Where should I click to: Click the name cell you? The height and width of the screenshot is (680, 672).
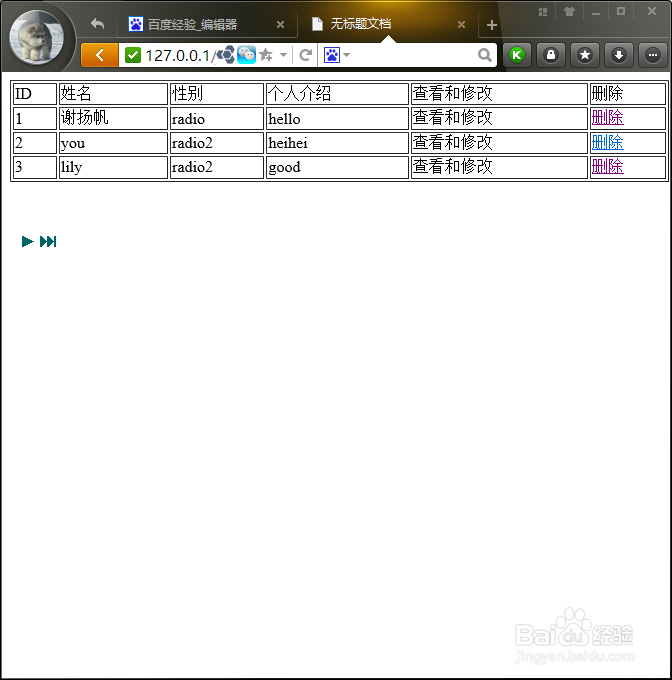pyautogui.click(x=113, y=143)
